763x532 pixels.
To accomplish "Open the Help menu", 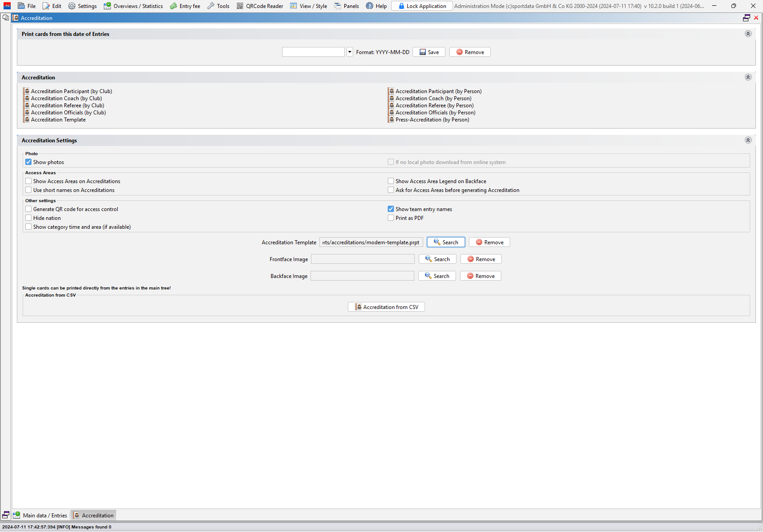I will 377,6.
